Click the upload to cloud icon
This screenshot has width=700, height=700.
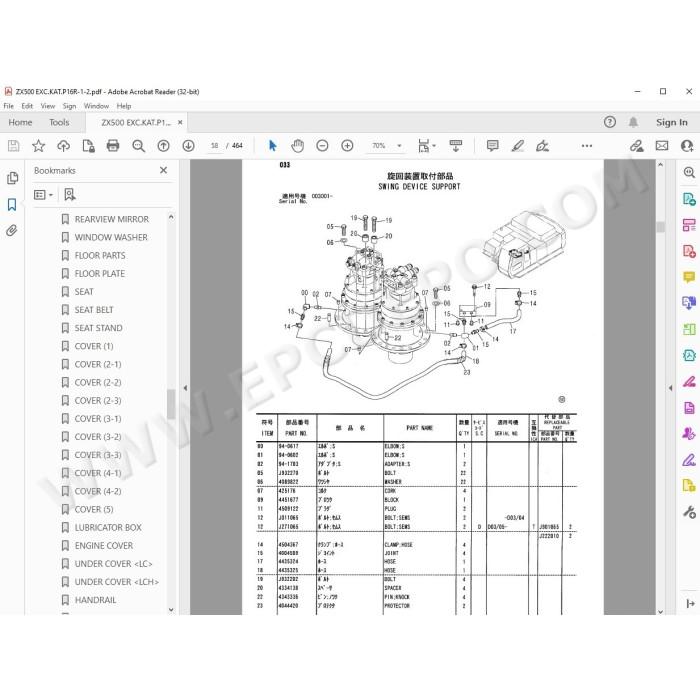63,146
